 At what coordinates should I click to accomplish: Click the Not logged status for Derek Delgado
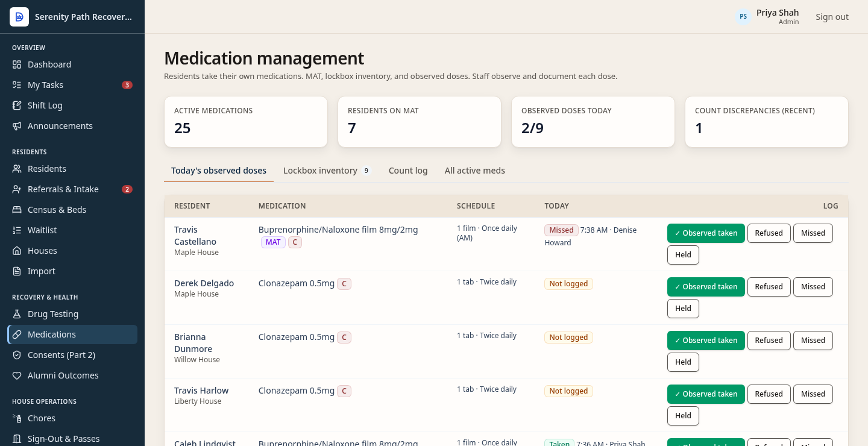tap(568, 284)
